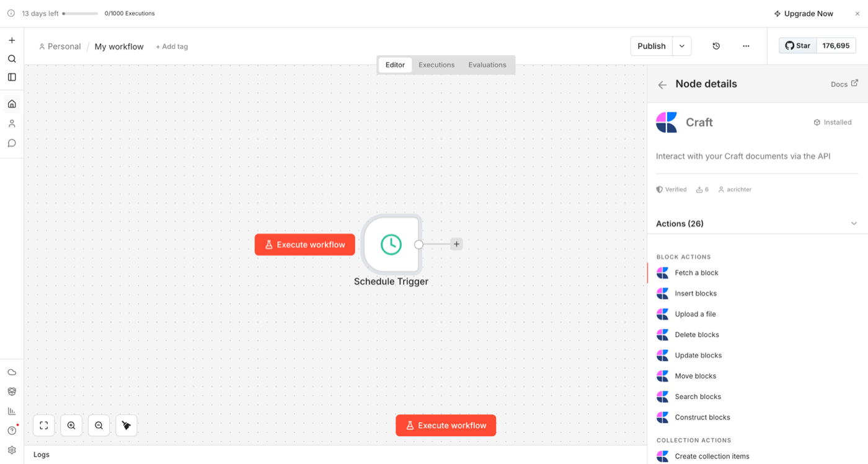This screenshot has width=868, height=464.
Task: Open the Craft node Docs link
Action: tap(840, 84)
